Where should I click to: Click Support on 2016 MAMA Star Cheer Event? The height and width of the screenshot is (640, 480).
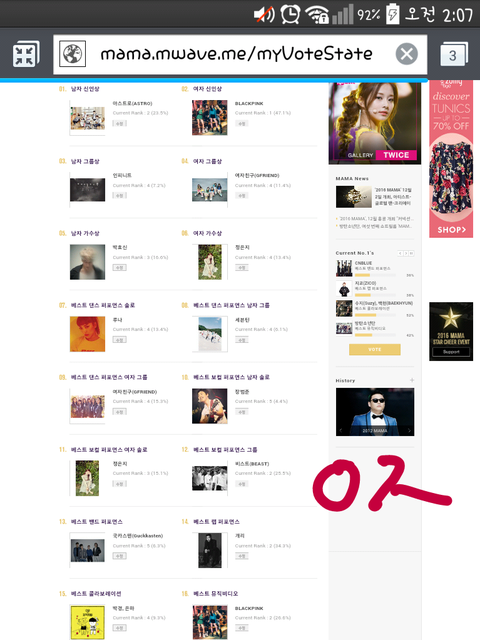pos(451,351)
